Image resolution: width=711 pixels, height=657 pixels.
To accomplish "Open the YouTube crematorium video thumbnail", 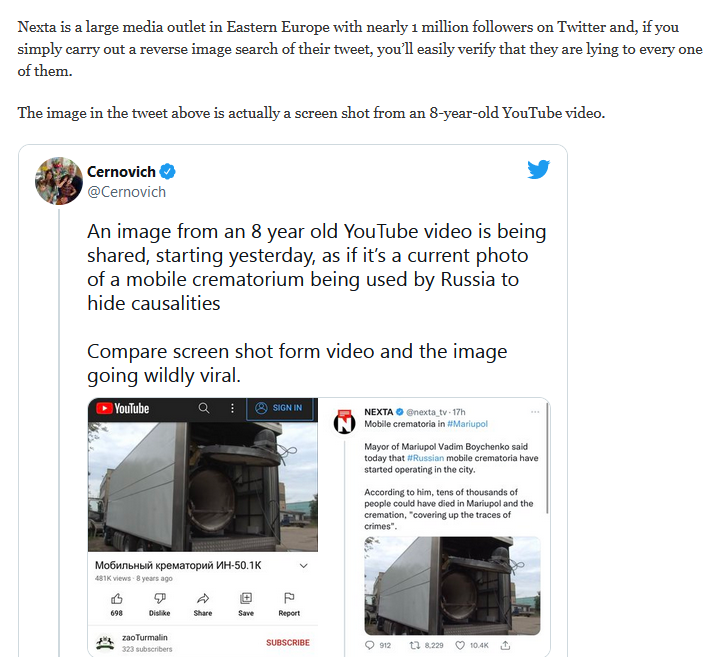I will tap(203, 487).
